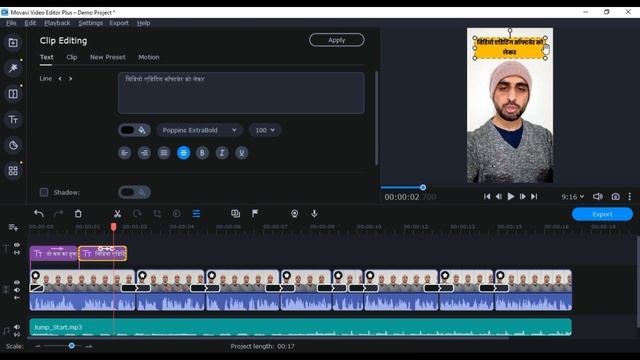Click the Apply button
This screenshot has height=360, width=640.
point(337,40)
